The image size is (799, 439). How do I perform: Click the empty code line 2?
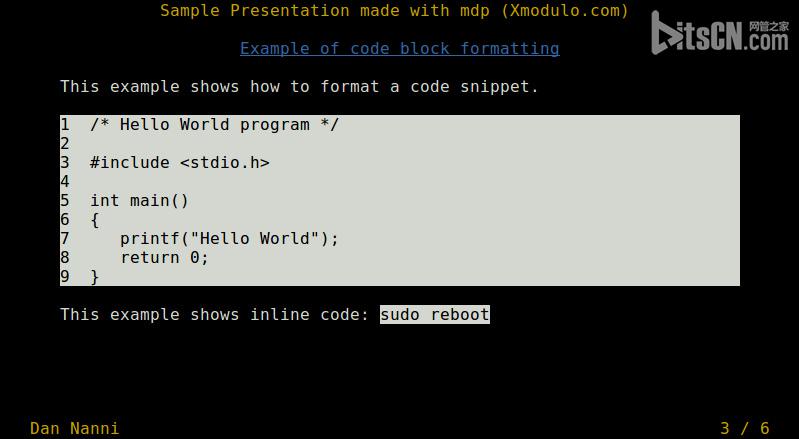(x=400, y=144)
